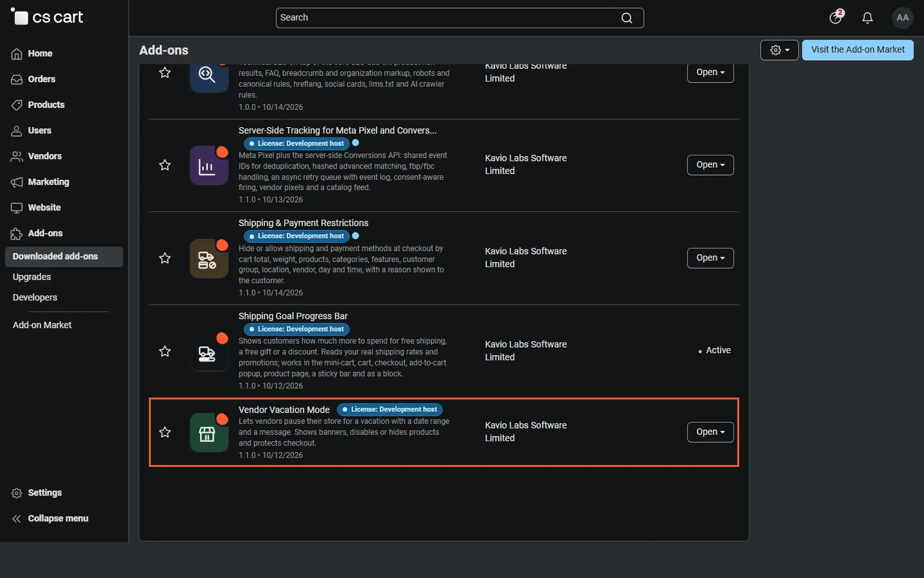This screenshot has height=578, width=924.
Task: Favorite the Server-Side Tracking add-on
Action: click(x=165, y=165)
